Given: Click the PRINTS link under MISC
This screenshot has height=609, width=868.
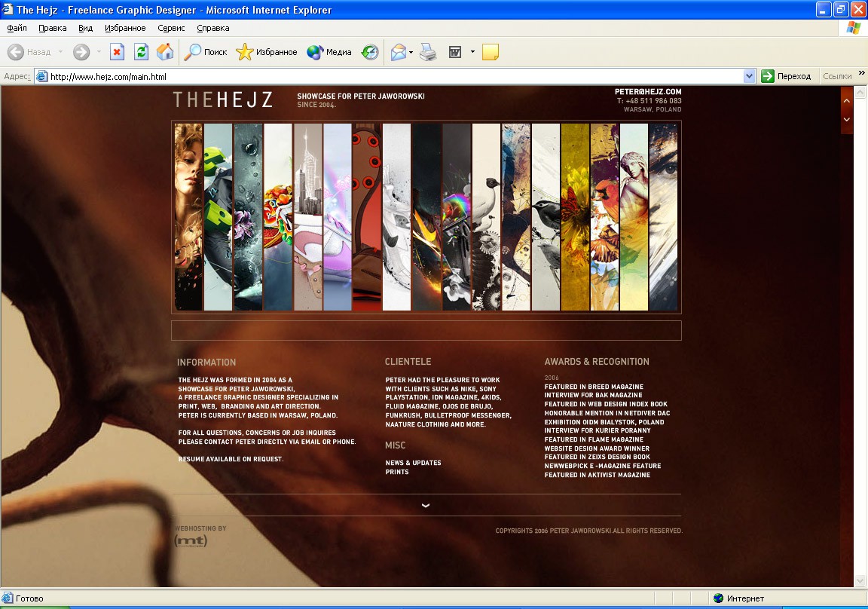Looking at the screenshot, I should pyautogui.click(x=397, y=473).
